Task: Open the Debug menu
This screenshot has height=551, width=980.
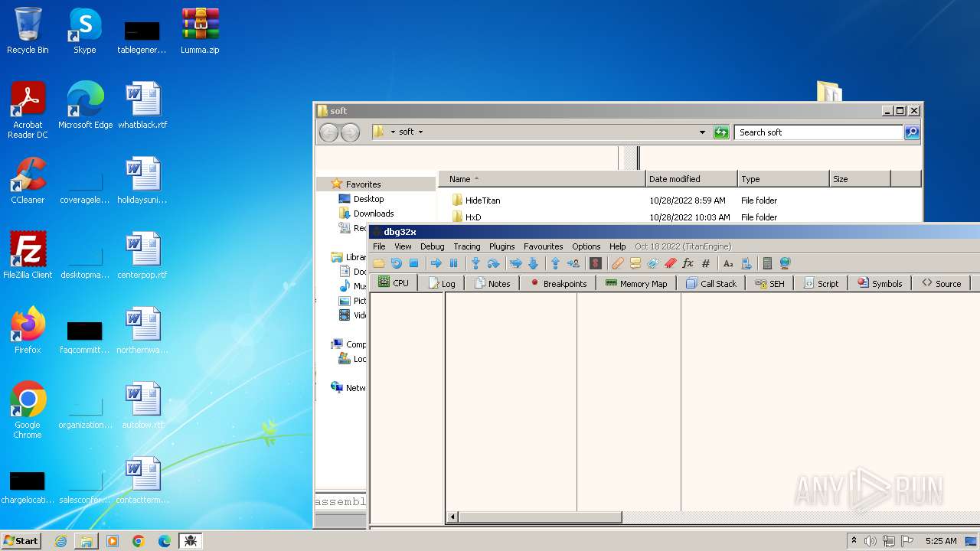Action: click(x=432, y=246)
